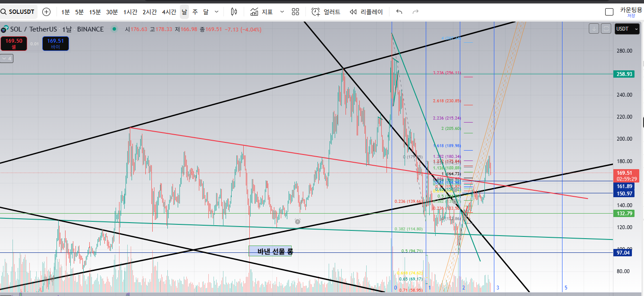Open the 카운팅용 layout save menu
This screenshot has height=296, width=644.
(631, 12)
